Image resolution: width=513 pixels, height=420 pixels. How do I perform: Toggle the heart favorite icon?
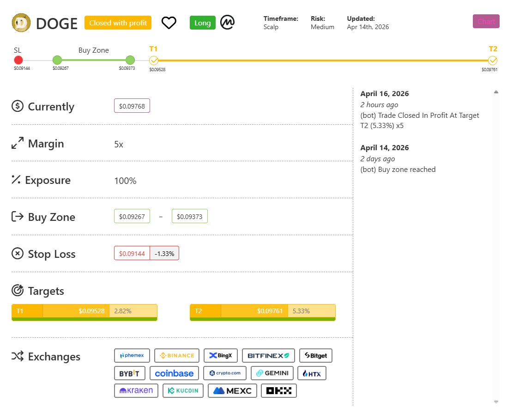(169, 23)
